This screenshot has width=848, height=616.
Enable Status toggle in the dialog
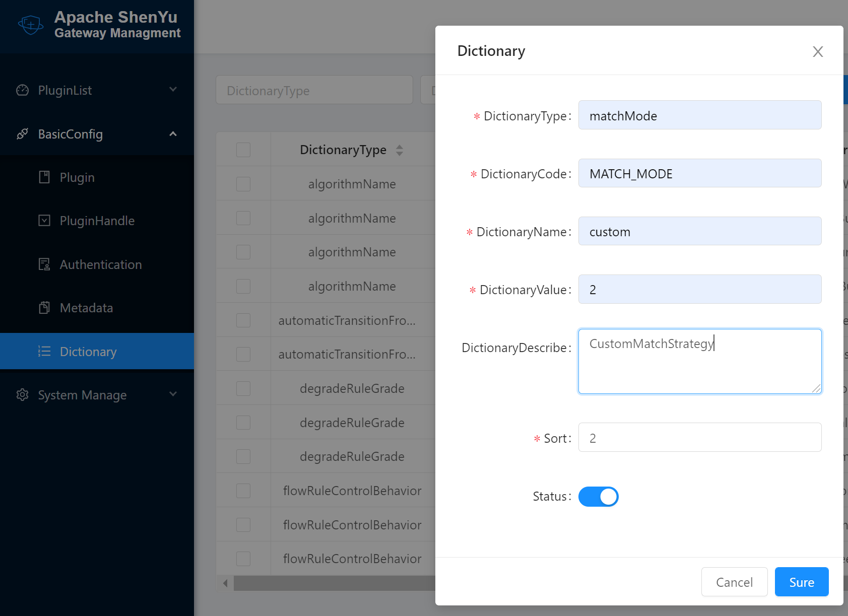click(x=599, y=496)
